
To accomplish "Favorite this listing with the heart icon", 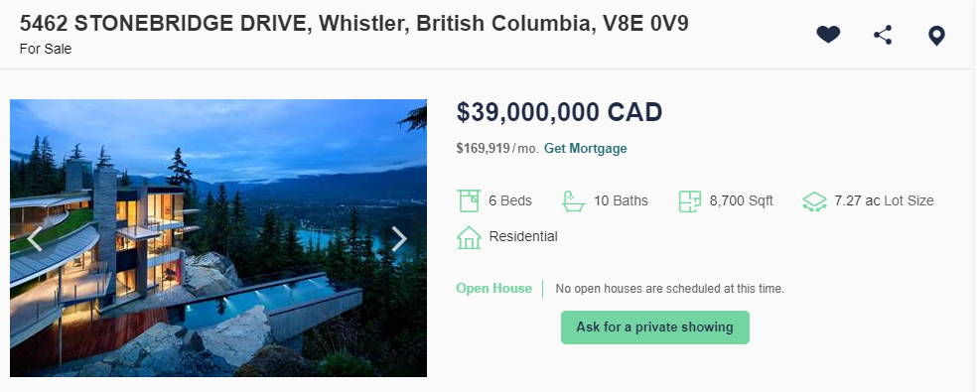I will click(x=828, y=35).
